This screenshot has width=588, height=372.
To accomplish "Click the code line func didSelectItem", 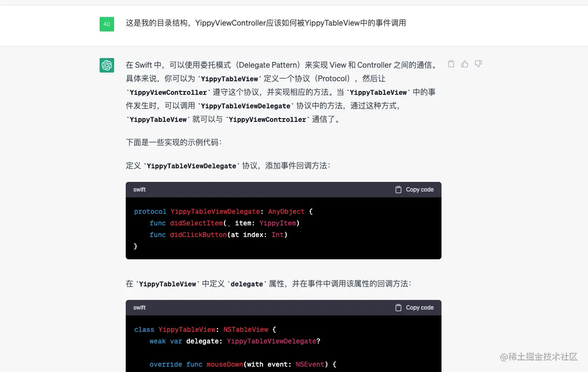I will coord(224,223).
